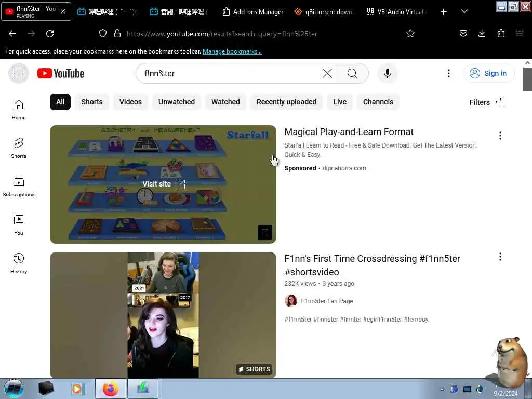This screenshot has height=399, width=532.
Task: Select the Live filter chip
Action: tap(340, 102)
